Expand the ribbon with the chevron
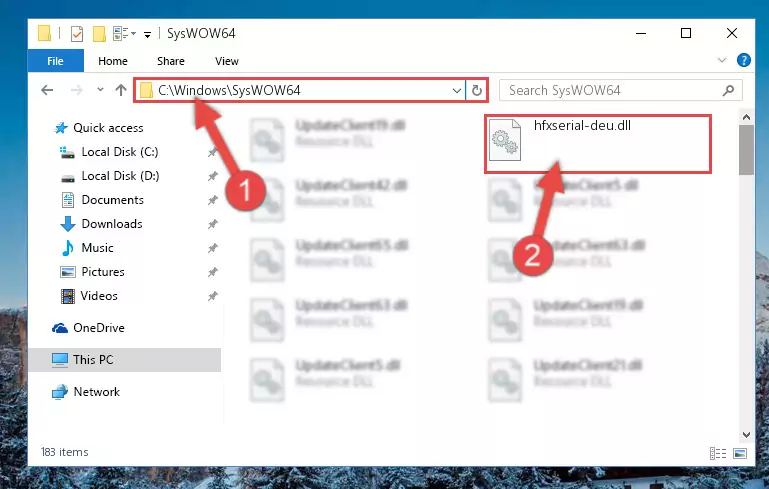The height and width of the screenshot is (489, 769). coord(721,60)
